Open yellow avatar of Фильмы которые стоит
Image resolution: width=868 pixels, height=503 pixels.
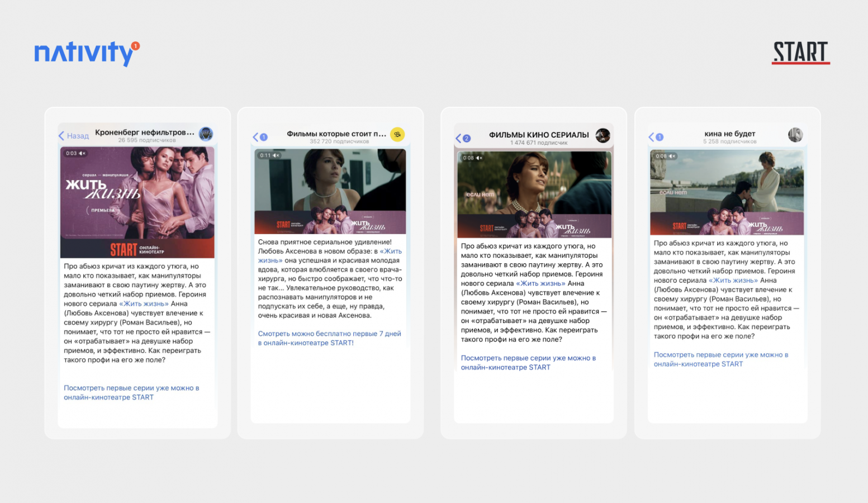click(x=397, y=135)
